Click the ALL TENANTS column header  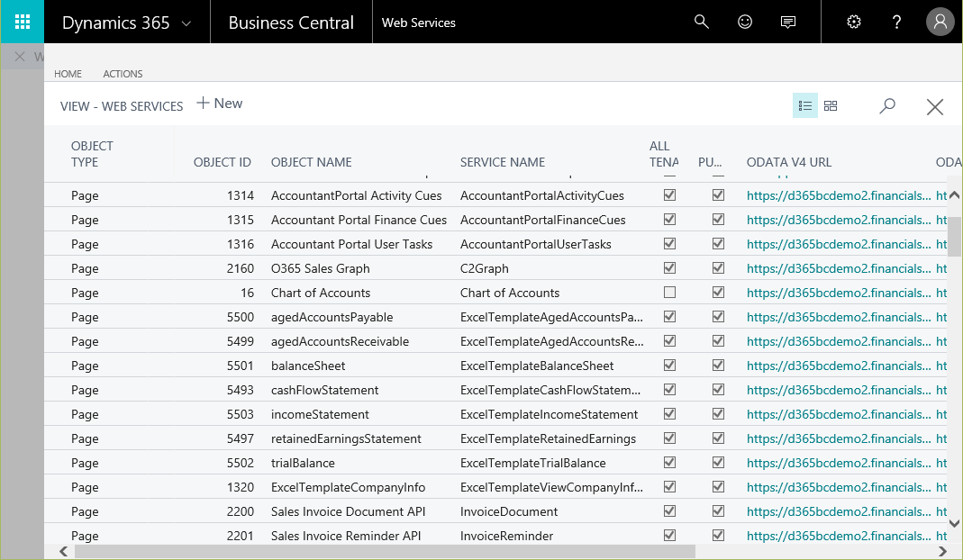664,154
